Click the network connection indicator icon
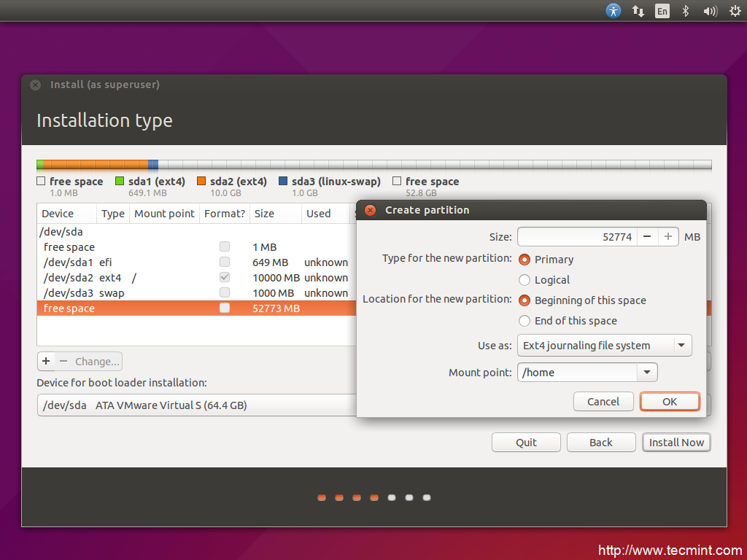 coord(638,11)
